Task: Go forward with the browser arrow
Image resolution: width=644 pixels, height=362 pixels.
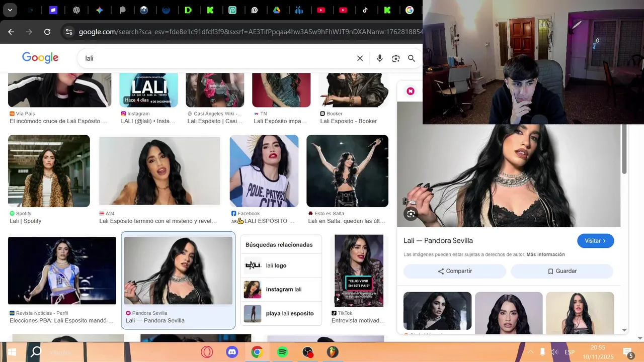Action: (x=29, y=32)
